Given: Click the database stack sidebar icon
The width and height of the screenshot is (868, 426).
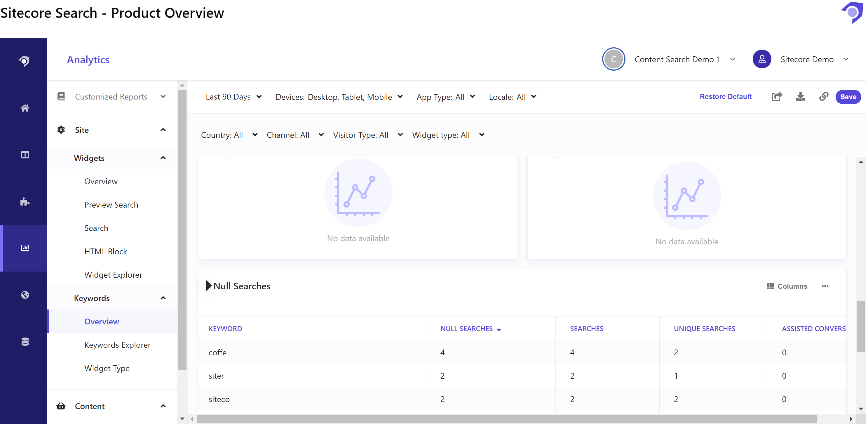Looking at the screenshot, I should pyautogui.click(x=25, y=341).
